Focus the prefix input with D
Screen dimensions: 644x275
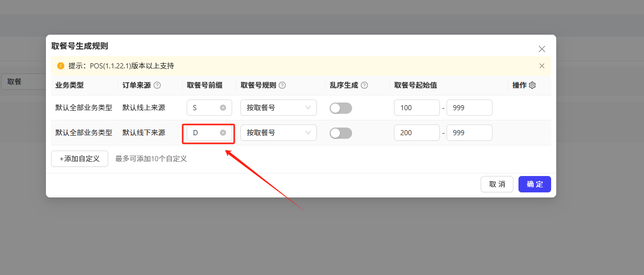[x=209, y=133]
